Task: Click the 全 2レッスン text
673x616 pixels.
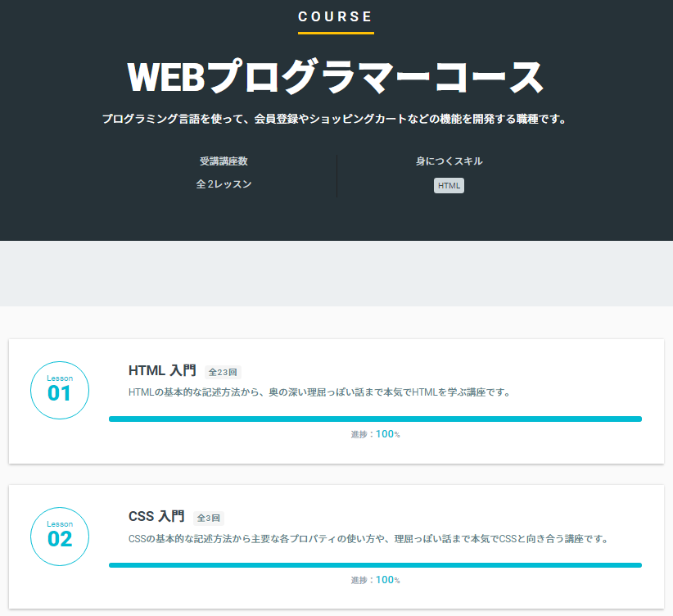Action: point(224,184)
